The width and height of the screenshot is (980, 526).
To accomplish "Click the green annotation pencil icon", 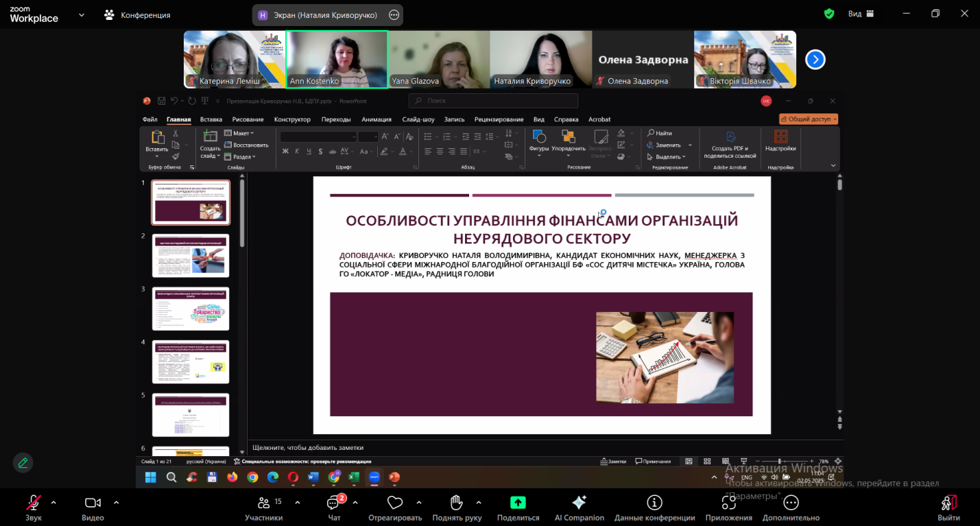I will coord(23,463).
